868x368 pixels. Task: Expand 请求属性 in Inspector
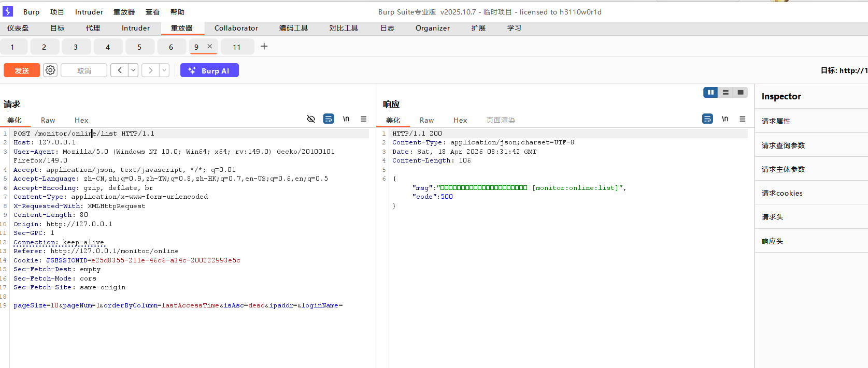(x=812, y=121)
